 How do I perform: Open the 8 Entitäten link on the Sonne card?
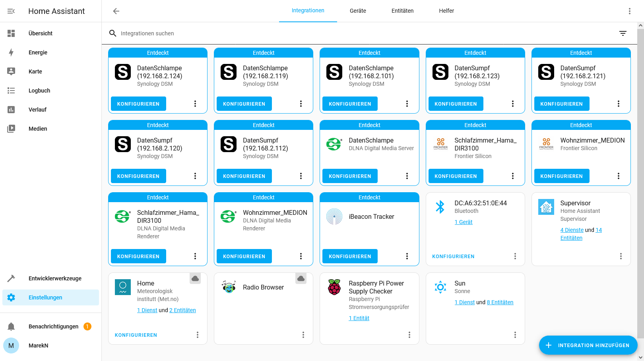coord(500,302)
